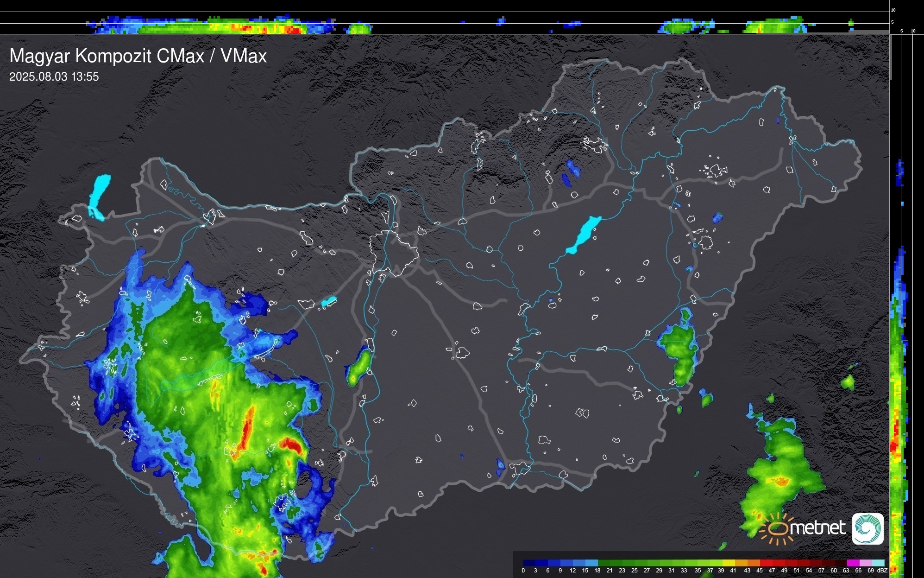This screenshot has height=578, width=924.
Task: Click the light cyan 69 dBZ swatch
Action: (879, 563)
